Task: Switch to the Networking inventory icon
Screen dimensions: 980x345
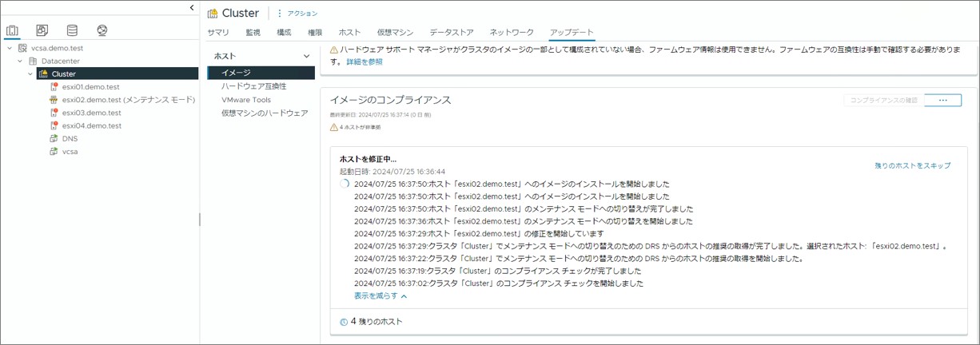Action: tap(102, 31)
